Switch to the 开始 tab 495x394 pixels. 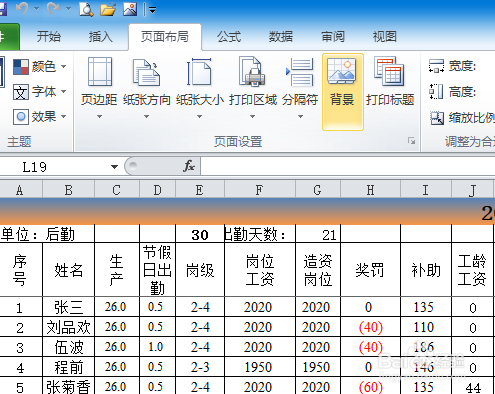[49, 36]
